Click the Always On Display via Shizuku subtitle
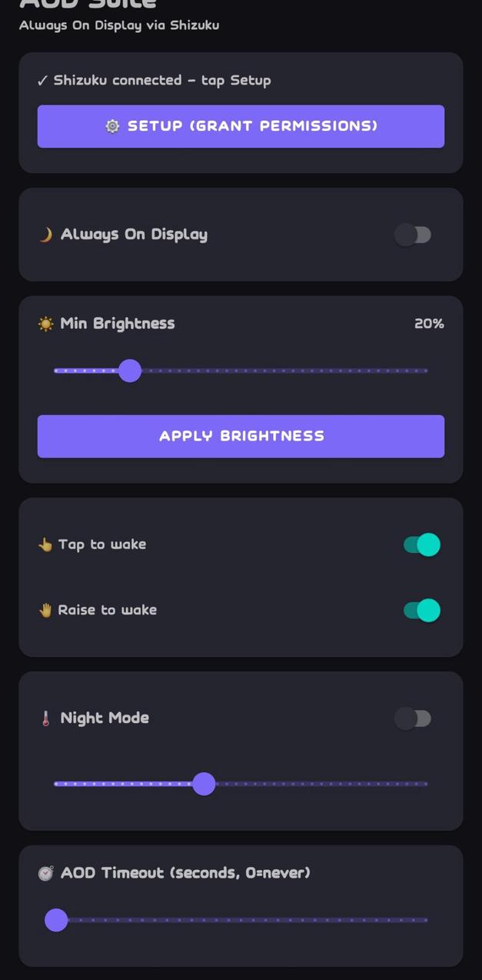 coord(119,25)
